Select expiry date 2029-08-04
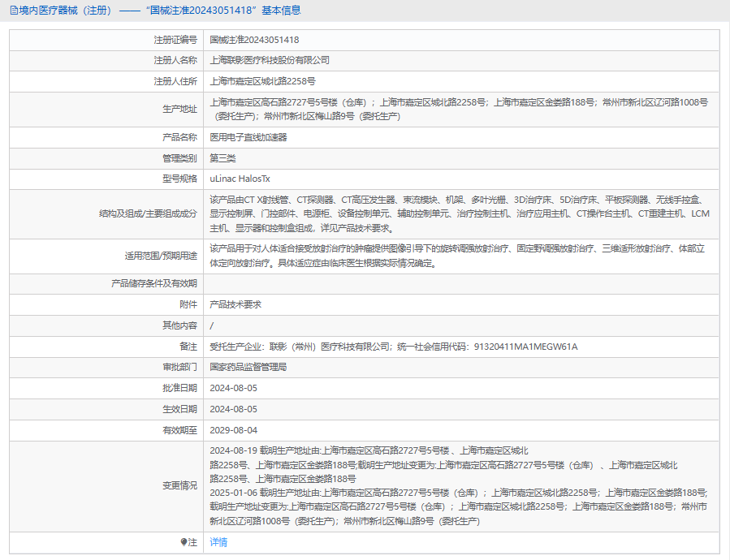The width and height of the screenshot is (730, 560). coord(233,430)
